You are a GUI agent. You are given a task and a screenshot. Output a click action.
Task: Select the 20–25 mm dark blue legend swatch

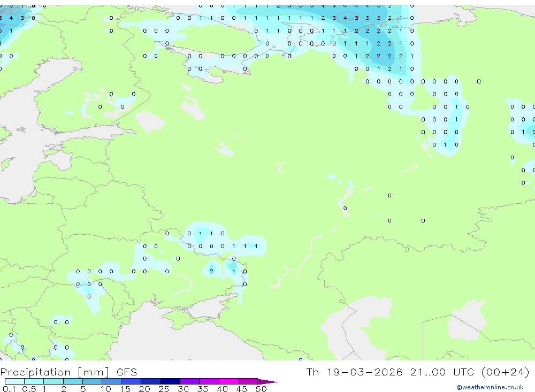[x=151, y=381]
